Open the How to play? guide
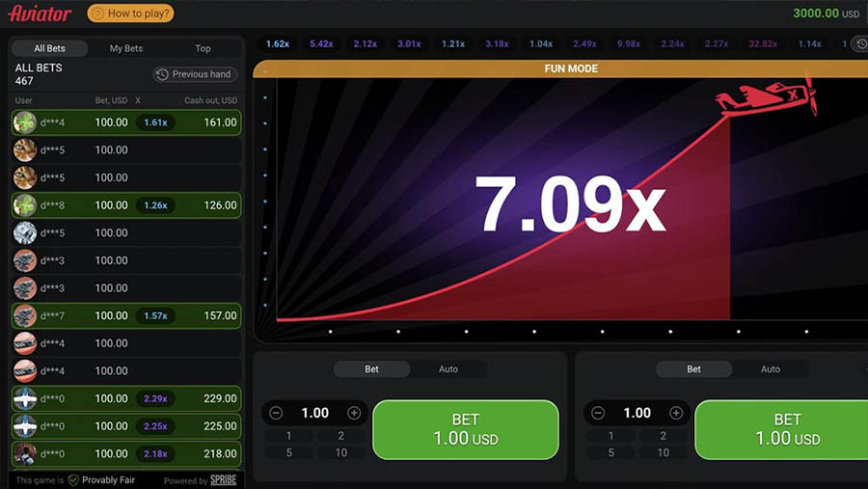Viewport: 868px width, 489px height. [130, 14]
